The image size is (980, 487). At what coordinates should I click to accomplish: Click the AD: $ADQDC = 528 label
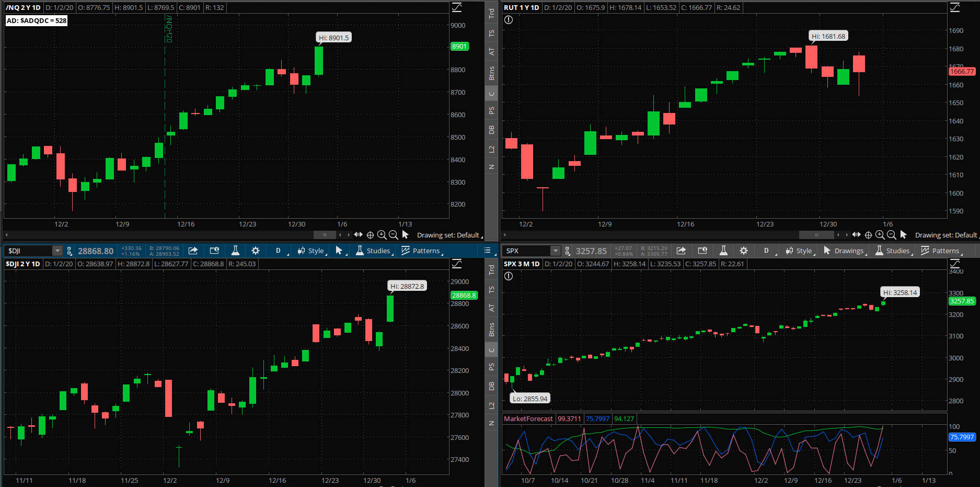37,21
